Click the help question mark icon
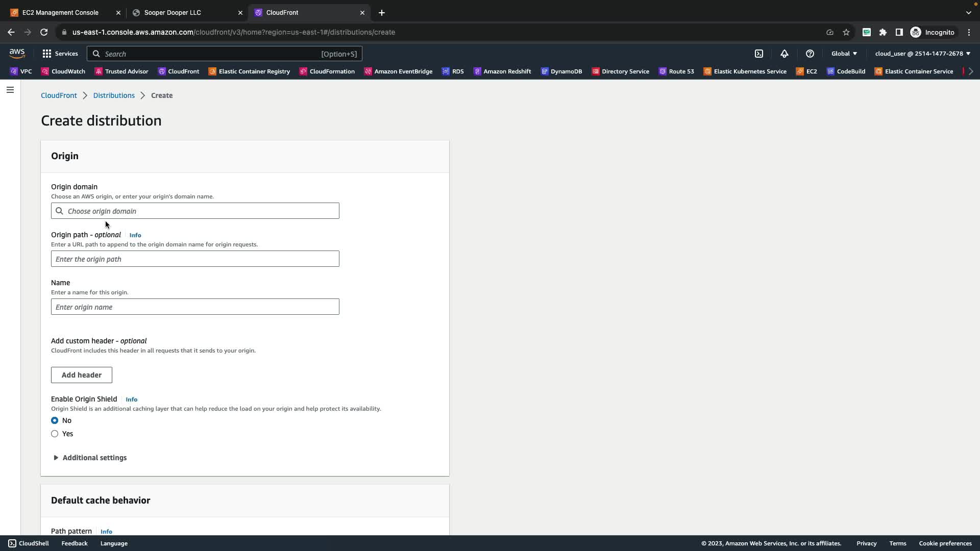This screenshot has width=980, height=551. tap(810, 54)
